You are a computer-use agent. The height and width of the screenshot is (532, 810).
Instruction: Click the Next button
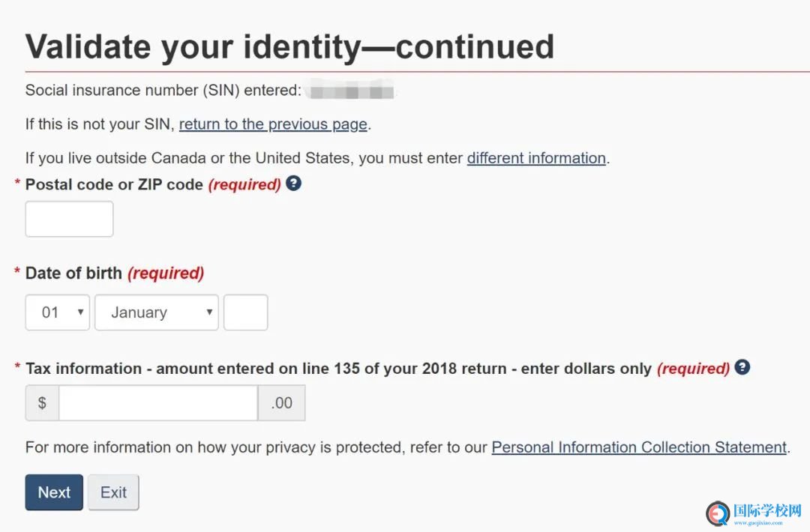click(54, 492)
